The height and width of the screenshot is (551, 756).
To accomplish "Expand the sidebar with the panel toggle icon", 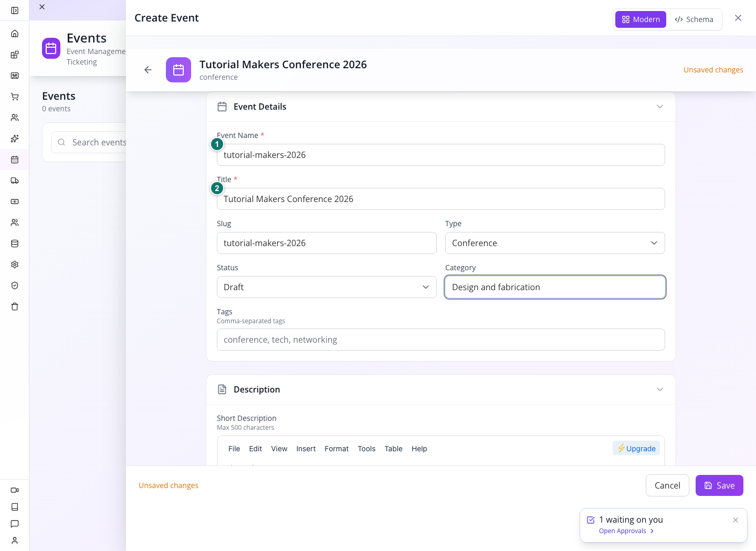I will [15, 10].
